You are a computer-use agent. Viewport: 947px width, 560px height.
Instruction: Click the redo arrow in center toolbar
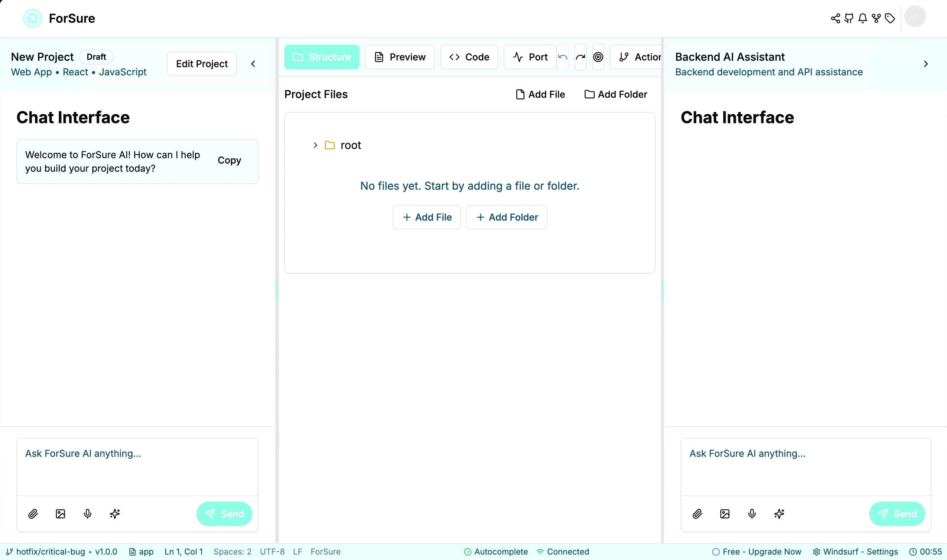tap(580, 57)
